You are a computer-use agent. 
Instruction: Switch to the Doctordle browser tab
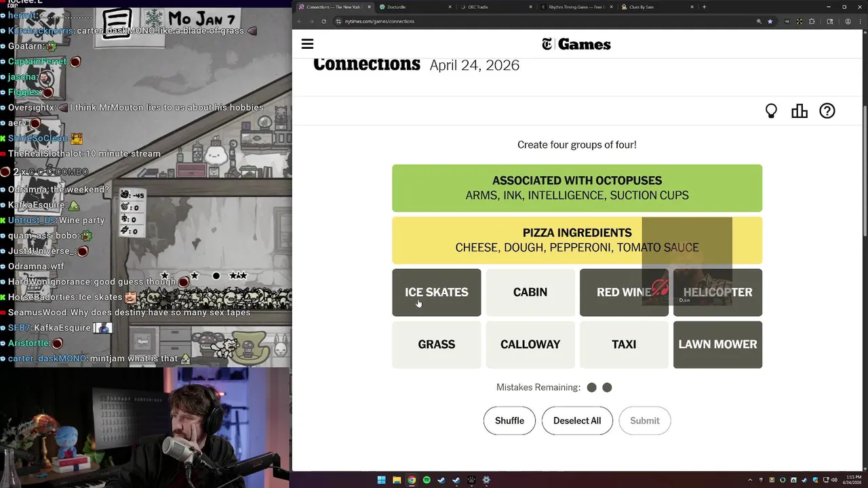click(x=415, y=7)
